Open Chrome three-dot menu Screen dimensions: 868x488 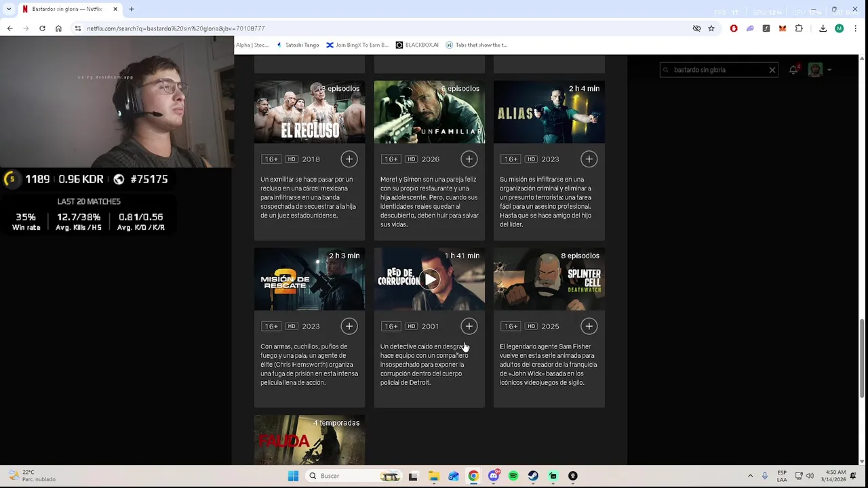856,28
